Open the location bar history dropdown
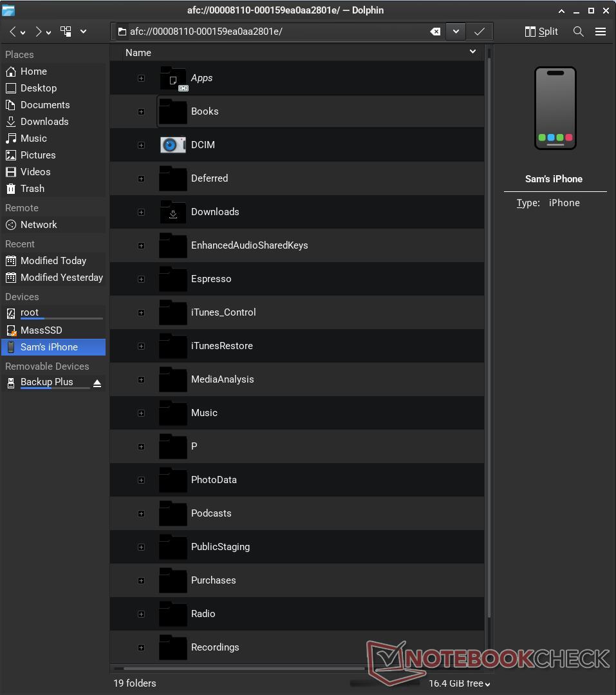The width and height of the screenshot is (616, 695). [x=456, y=31]
